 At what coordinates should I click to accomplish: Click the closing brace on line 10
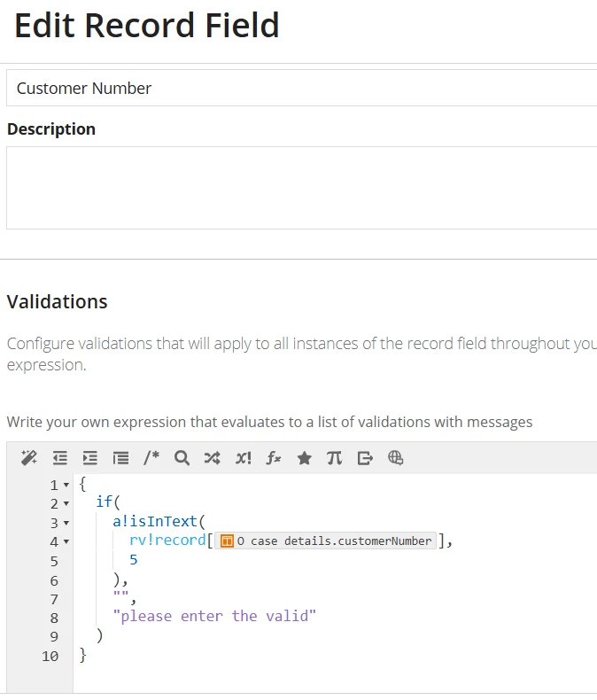click(82, 655)
